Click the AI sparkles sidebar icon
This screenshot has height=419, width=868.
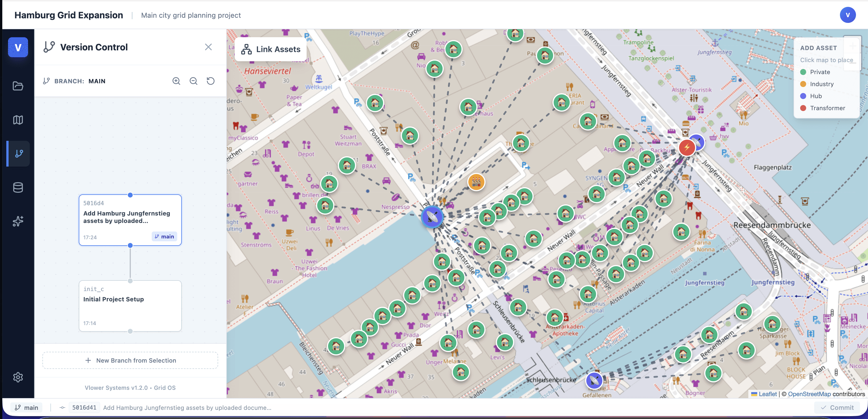[18, 221]
